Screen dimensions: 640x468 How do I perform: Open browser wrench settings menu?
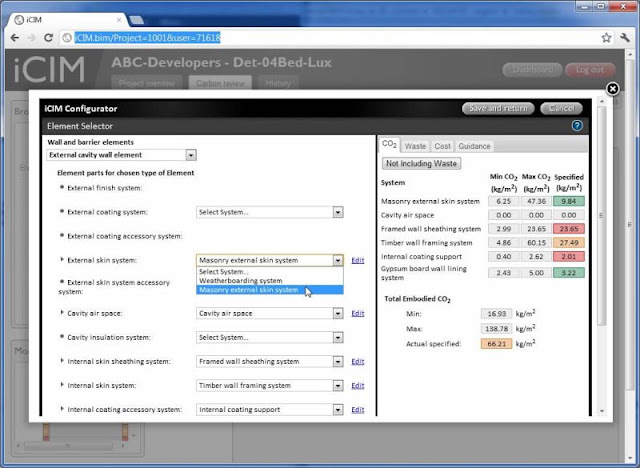625,38
